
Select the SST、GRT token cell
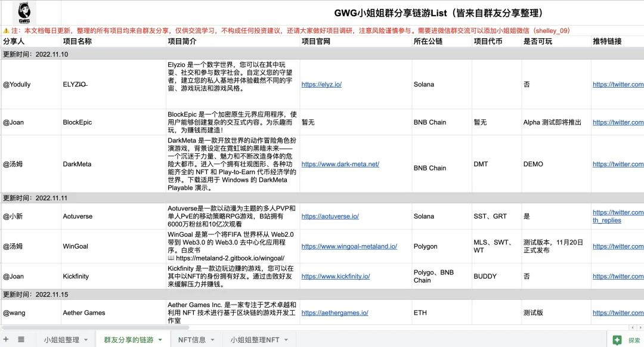click(x=497, y=216)
